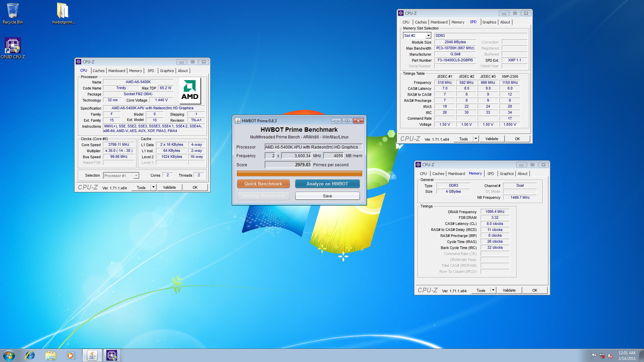Screen dimensions: 644x362
Task: Click the CPU-Z title icon in the Memory window
Action: (x=418, y=165)
